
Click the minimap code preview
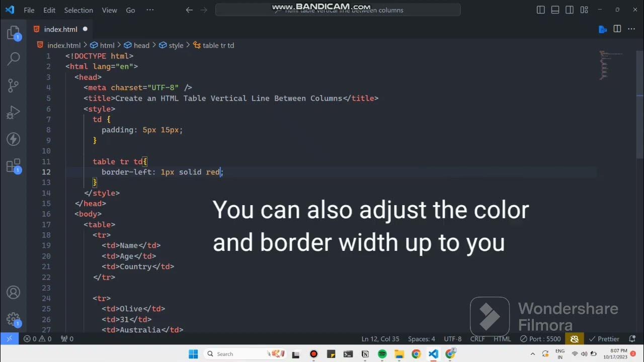tap(611, 65)
